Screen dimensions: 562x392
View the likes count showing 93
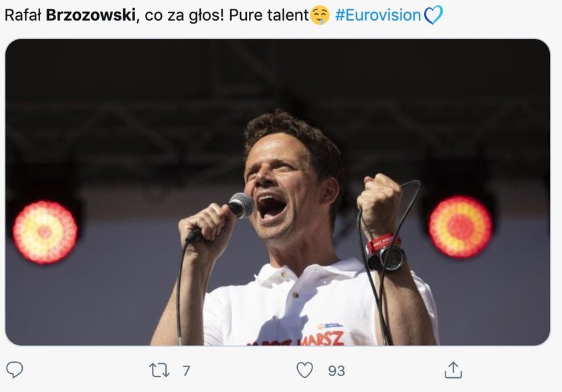(x=336, y=371)
